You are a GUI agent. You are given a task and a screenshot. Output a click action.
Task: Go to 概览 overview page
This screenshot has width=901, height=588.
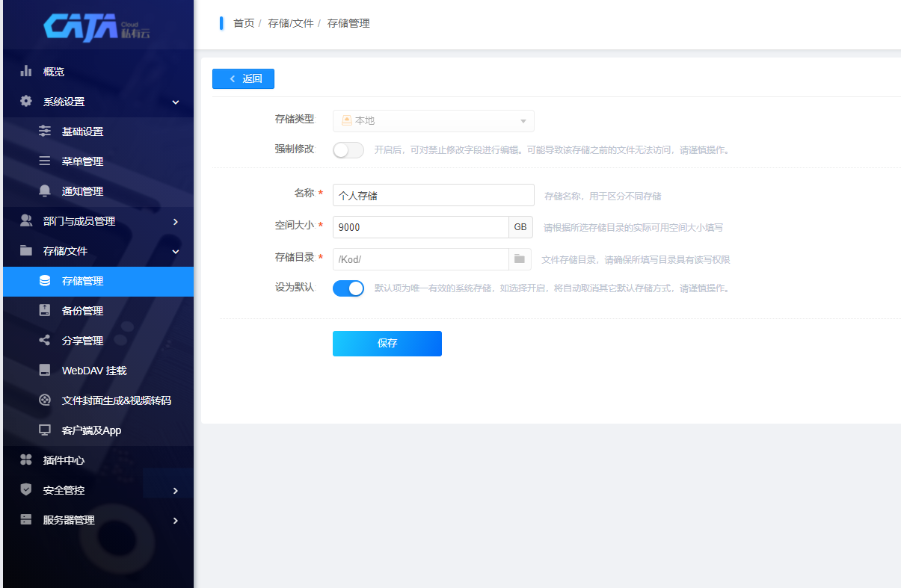point(54,72)
